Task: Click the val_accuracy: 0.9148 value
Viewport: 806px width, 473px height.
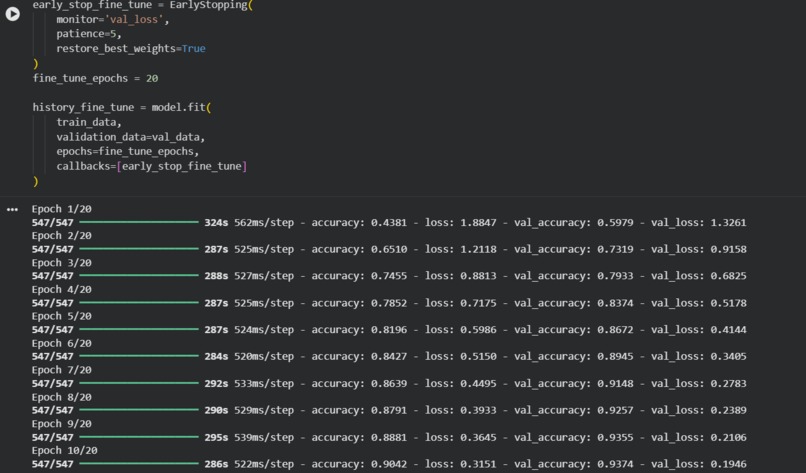Action: coord(574,384)
